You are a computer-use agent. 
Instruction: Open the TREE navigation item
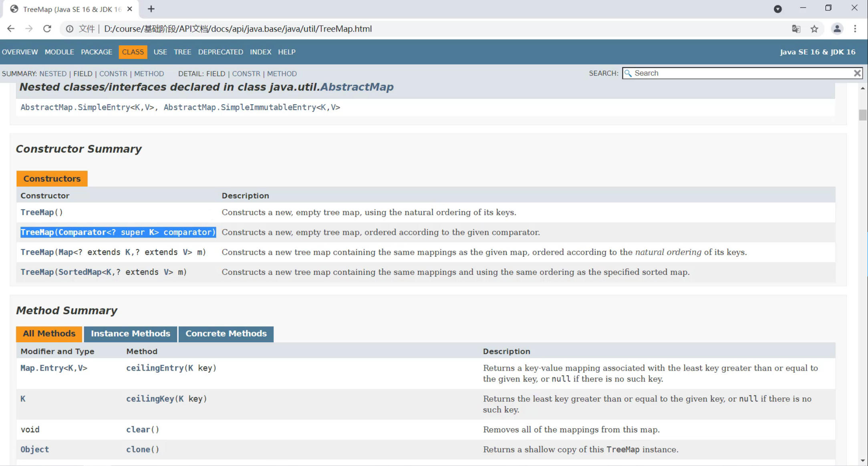(x=182, y=52)
